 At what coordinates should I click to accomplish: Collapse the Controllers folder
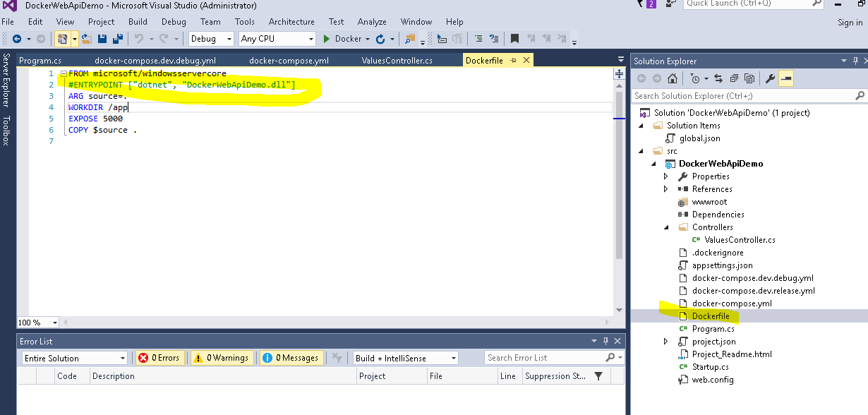click(666, 227)
